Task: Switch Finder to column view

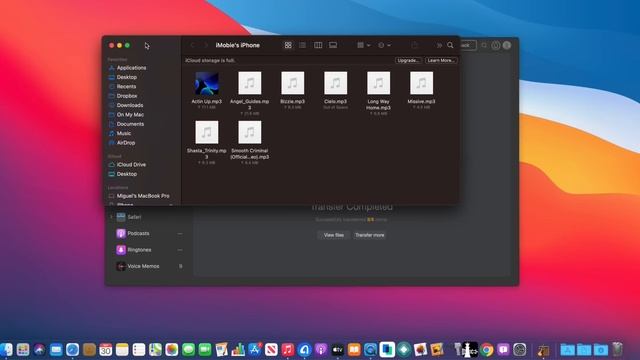Action: [x=318, y=45]
